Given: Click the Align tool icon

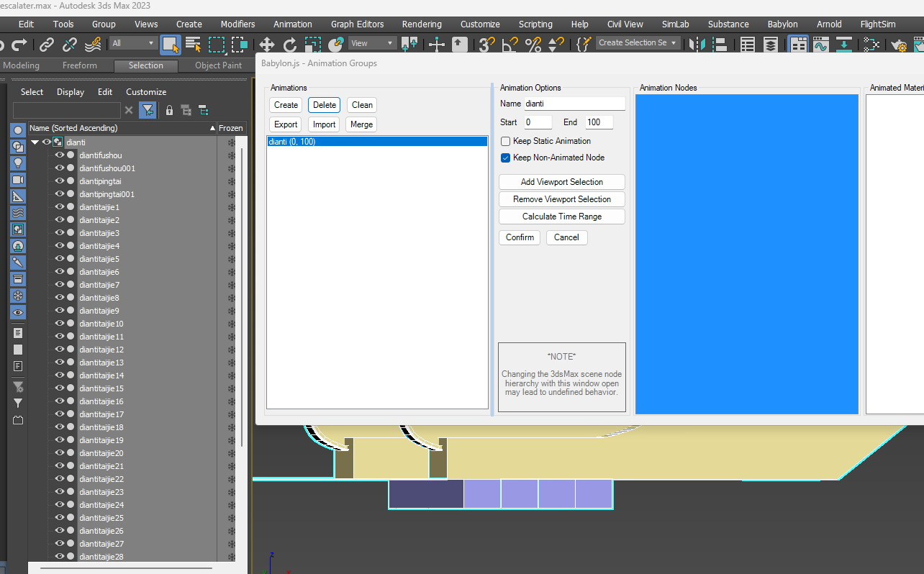Looking at the screenshot, I should pyautogui.click(x=720, y=45).
